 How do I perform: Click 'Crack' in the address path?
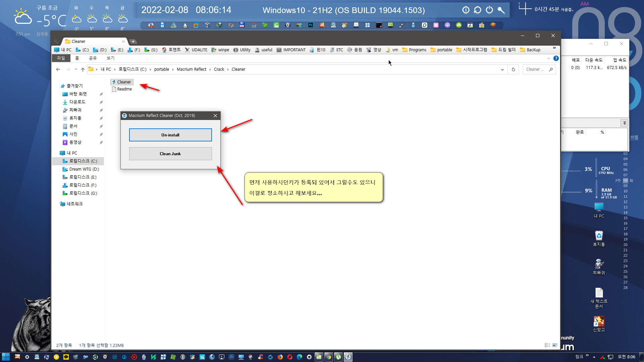coord(219,69)
